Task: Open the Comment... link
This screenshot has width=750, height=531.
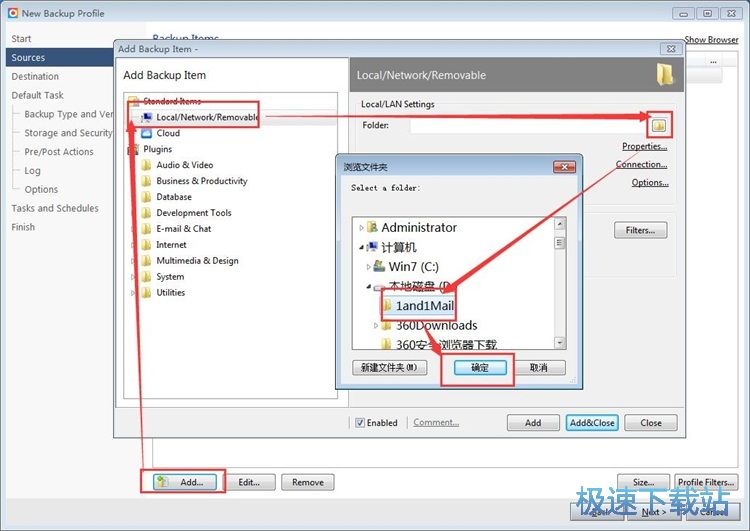Action: pos(436,422)
